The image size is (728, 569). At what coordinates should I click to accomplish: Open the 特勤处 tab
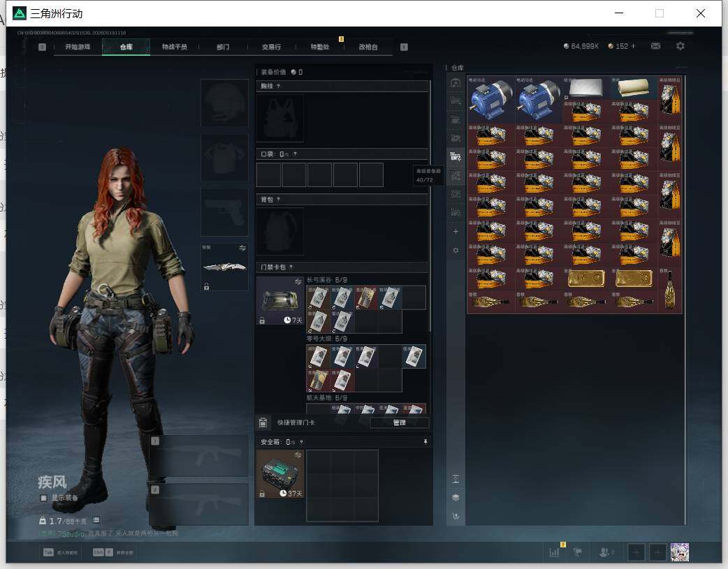tap(320, 47)
